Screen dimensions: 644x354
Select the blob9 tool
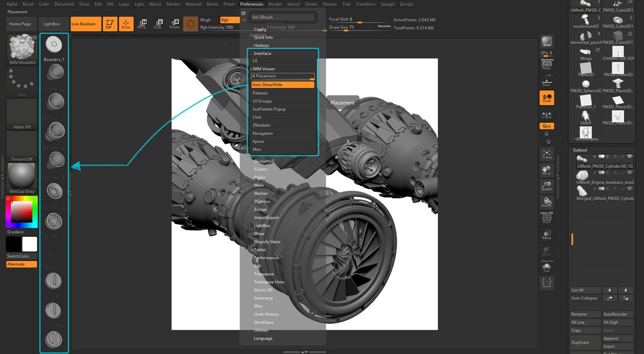coord(586,117)
